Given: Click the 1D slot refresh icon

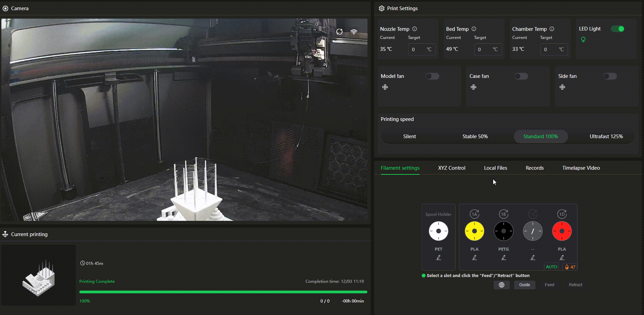Looking at the screenshot, I should 562,214.
